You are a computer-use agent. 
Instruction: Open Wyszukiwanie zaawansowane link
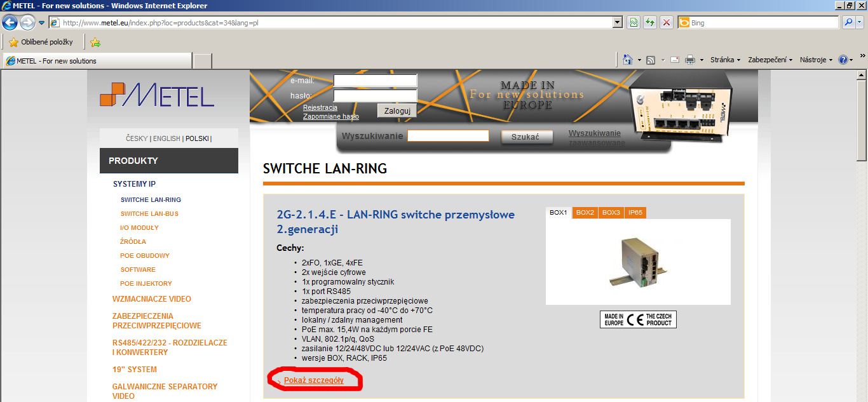tap(596, 138)
